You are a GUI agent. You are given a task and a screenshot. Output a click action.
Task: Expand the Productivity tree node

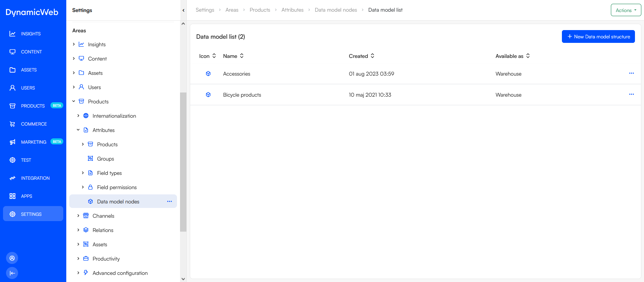pos(78,259)
